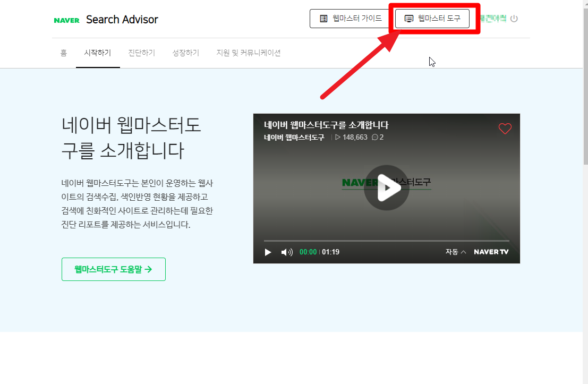Click the heart like icon on video
Screen dimensions: 588x384
coord(505,129)
